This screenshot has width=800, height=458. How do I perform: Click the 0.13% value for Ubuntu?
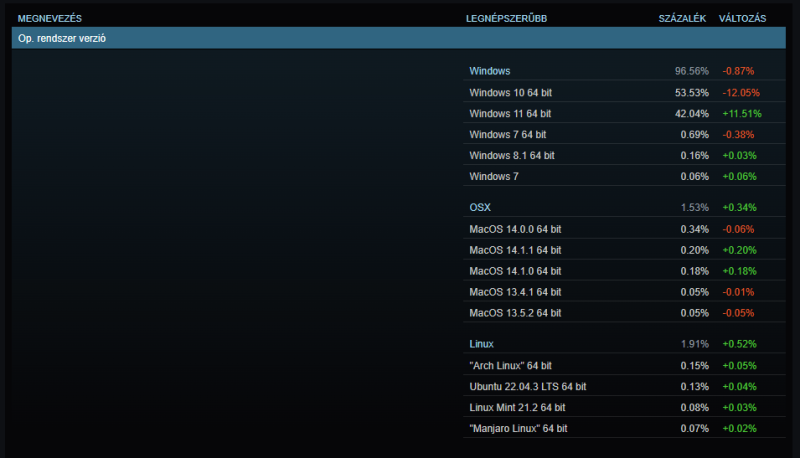click(x=694, y=387)
